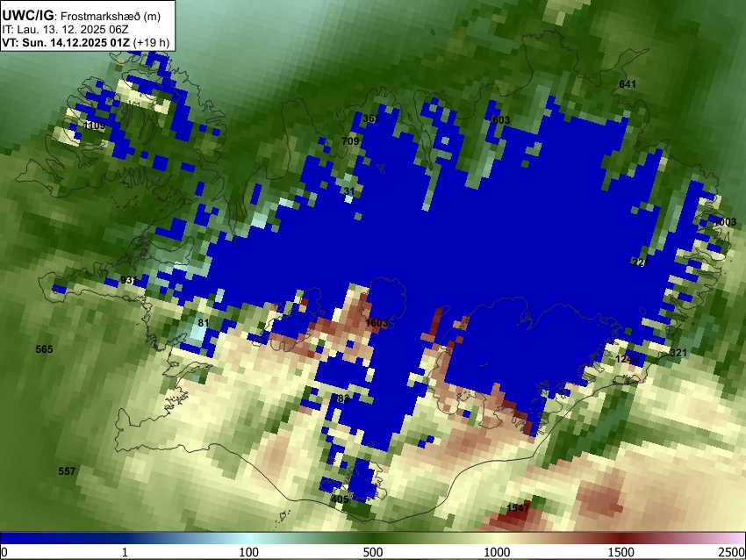The height and width of the screenshot is (560, 746).
Task: Click the '1500' tick label on the color scale
Action: coord(621,552)
